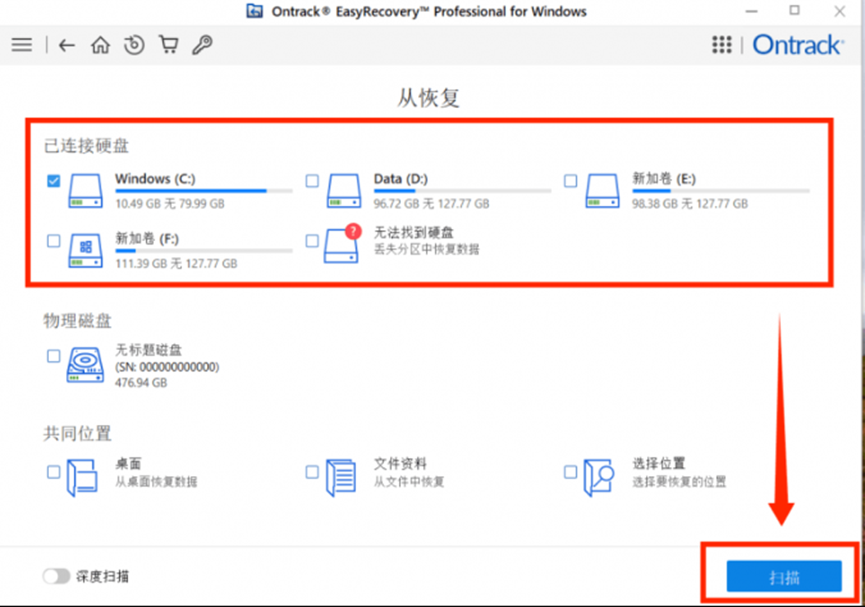The width and height of the screenshot is (865, 607).
Task: Open the hamburger menu
Action: [22, 45]
